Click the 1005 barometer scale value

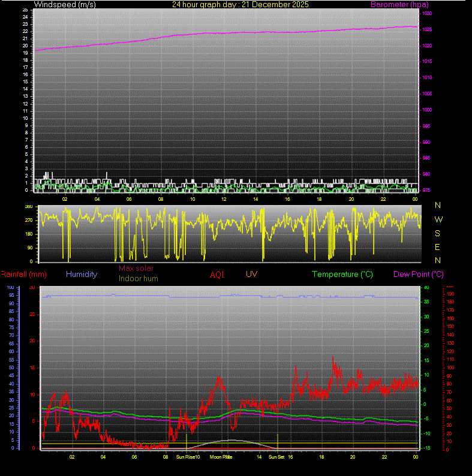pyautogui.click(x=427, y=94)
